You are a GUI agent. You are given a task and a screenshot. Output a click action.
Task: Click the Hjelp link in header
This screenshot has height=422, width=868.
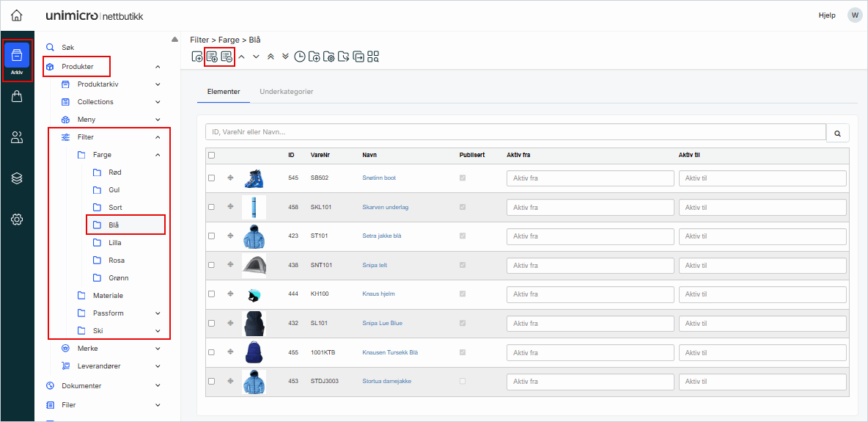pos(826,15)
